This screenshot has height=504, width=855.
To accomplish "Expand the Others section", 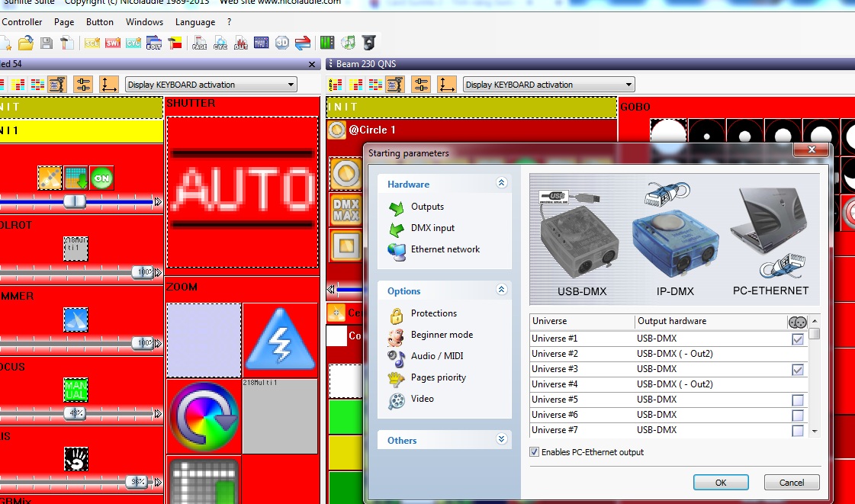I will (x=501, y=439).
